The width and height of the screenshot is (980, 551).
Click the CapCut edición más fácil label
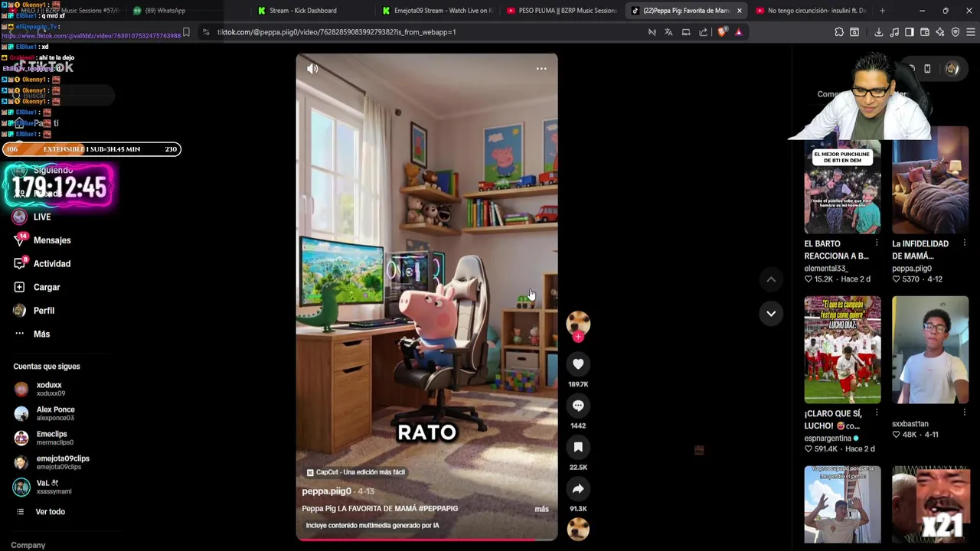pos(355,472)
